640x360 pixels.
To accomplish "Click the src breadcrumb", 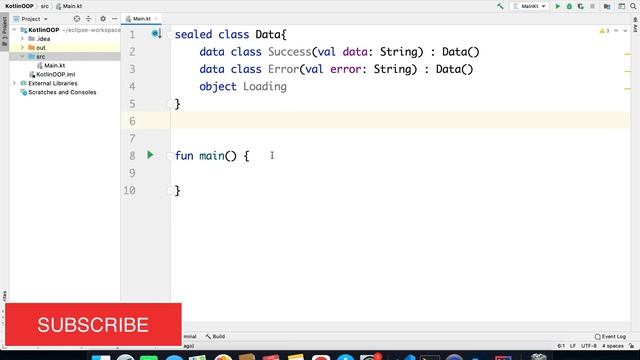I will [x=44, y=6].
